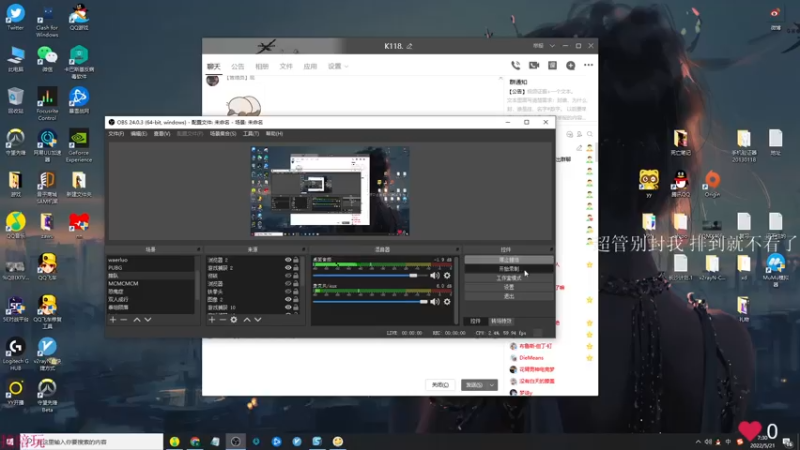Open Origin desktop shortcut
This screenshot has width=800, height=450.
point(712,184)
